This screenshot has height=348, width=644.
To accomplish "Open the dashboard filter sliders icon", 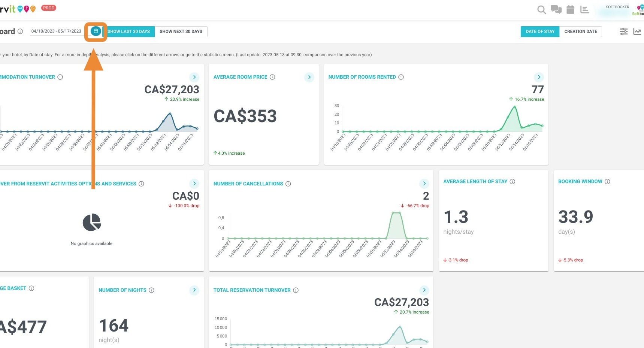I will click(x=623, y=31).
